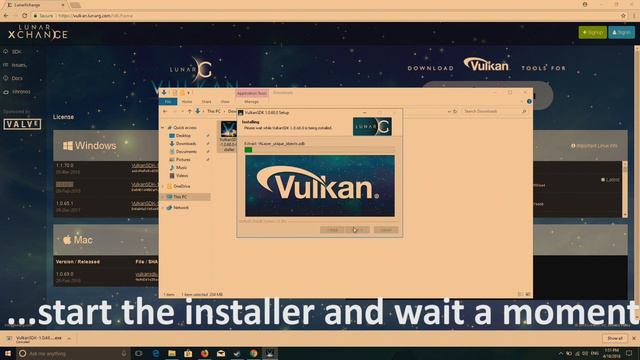Click the Cortana search box on taskbar
This screenshot has width=640, height=360.
point(73,353)
